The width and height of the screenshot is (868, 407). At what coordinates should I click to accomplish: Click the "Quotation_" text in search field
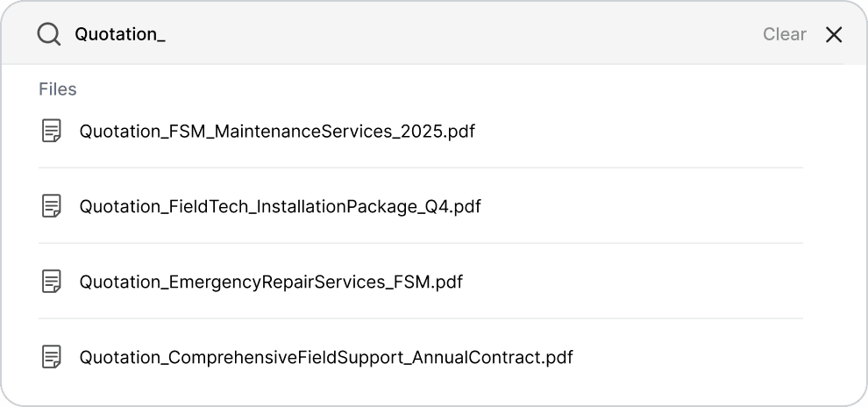[x=120, y=34]
